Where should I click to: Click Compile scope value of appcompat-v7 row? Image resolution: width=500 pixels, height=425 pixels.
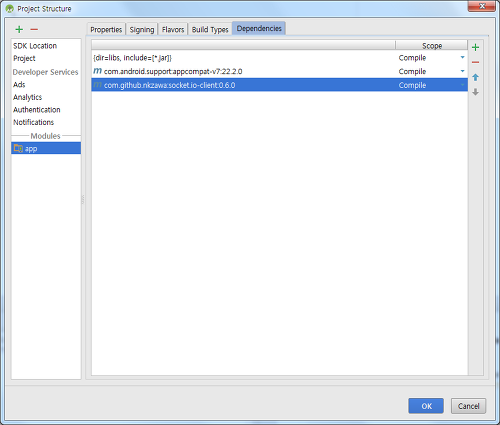[x=412, y=71]
